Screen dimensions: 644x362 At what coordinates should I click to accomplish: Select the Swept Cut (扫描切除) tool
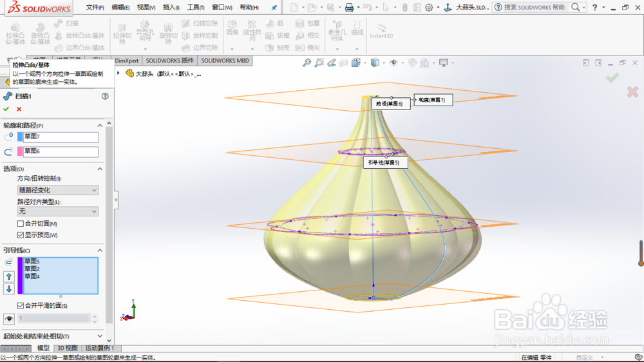200,23
